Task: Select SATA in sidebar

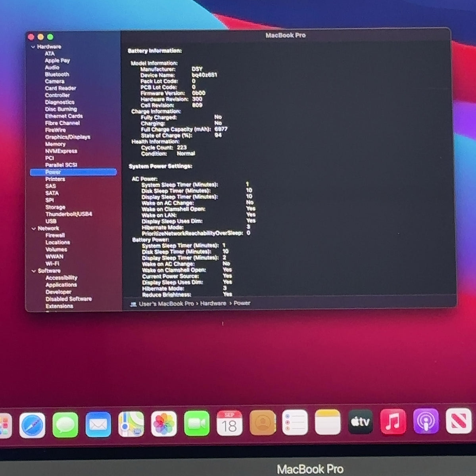Action: tap(52, 193)
